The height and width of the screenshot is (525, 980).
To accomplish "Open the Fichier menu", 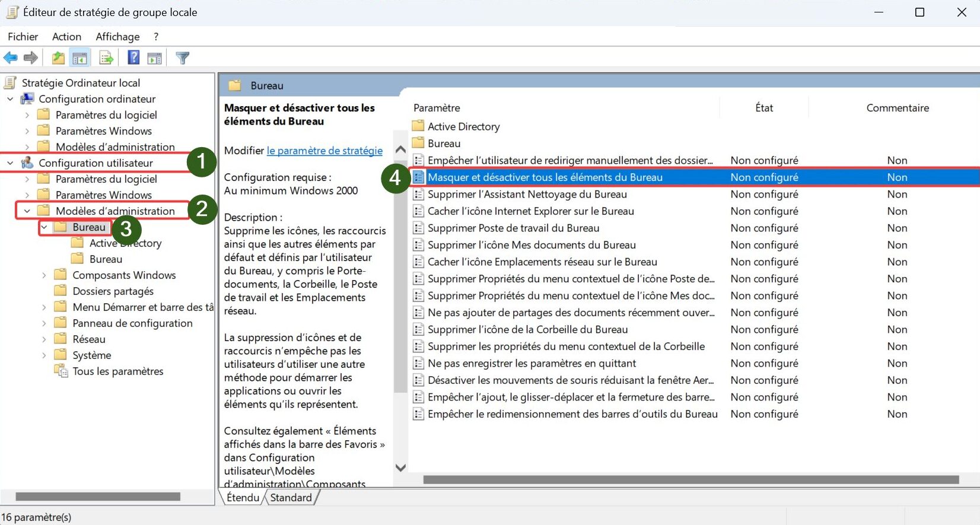I will [x=23, y=37].
